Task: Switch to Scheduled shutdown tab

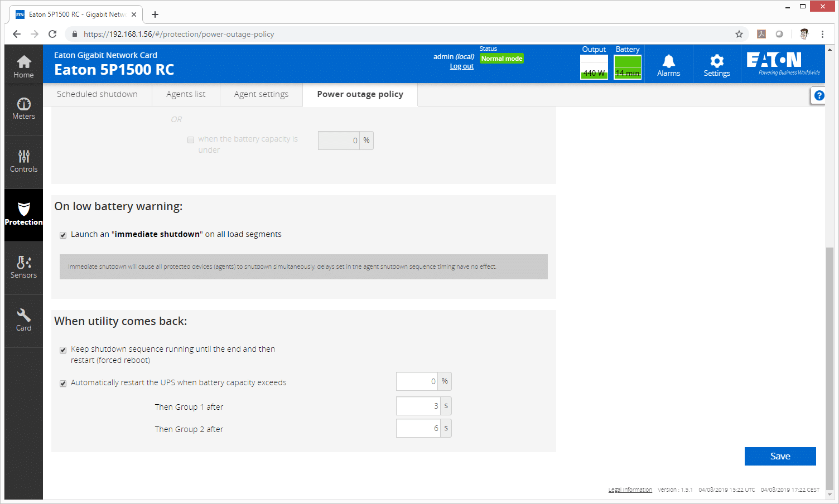Action: [97, 94]
